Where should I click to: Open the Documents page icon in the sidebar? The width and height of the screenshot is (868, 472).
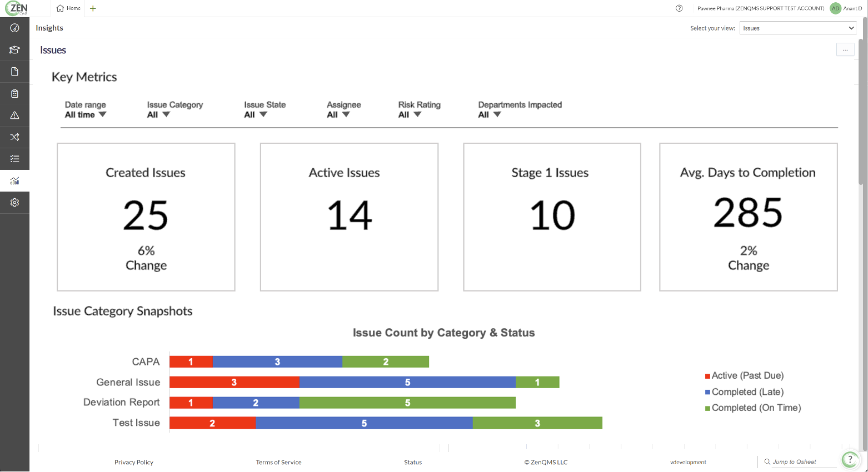pyautogui.click(x=14, y=71)
